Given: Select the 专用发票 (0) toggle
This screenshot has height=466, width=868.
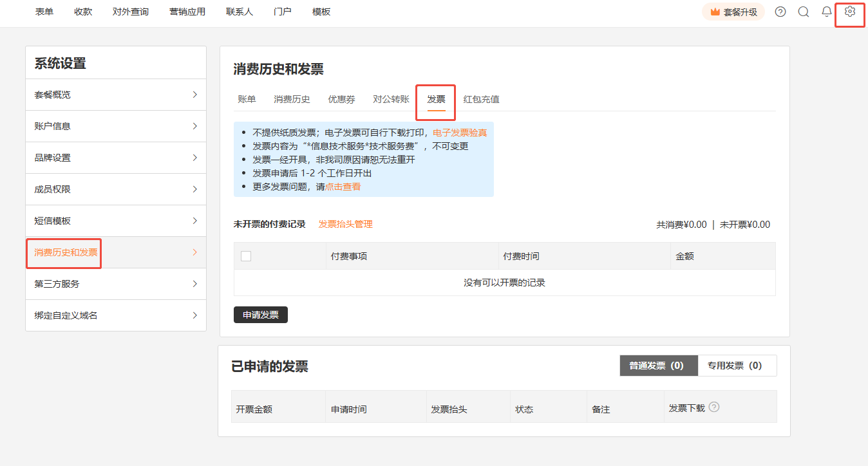Looking at the screenshot, I should pyautogui.click(x=737, y=366).
